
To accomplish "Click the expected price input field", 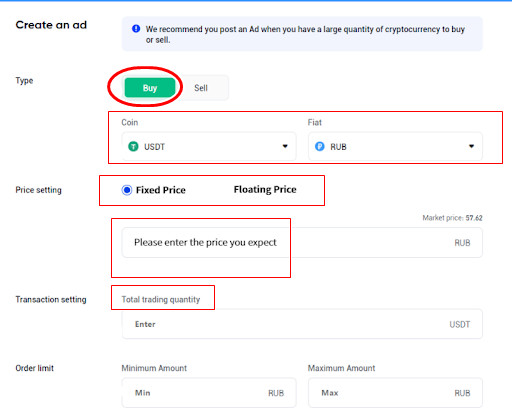I will click(302, 242).
